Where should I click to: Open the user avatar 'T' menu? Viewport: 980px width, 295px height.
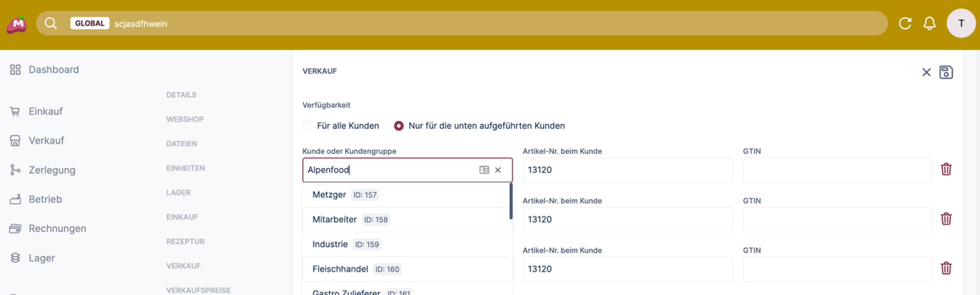960,24
